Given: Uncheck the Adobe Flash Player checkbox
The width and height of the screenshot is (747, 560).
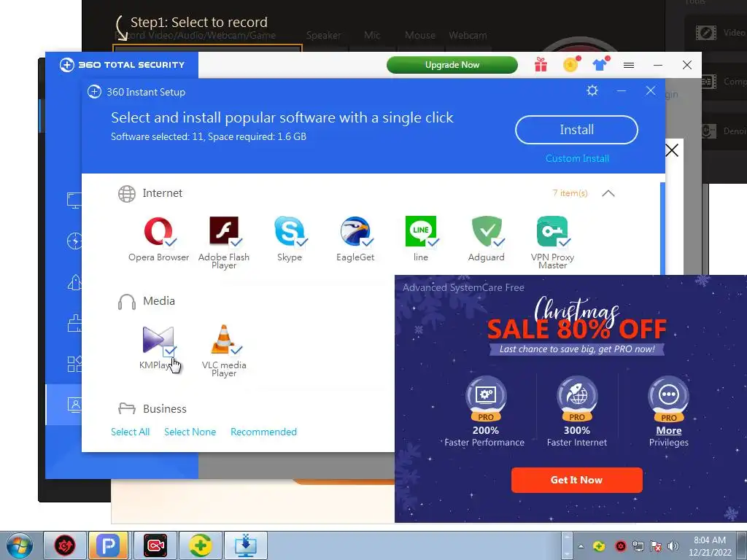Looking at the screenshot, I should [236, 242].
